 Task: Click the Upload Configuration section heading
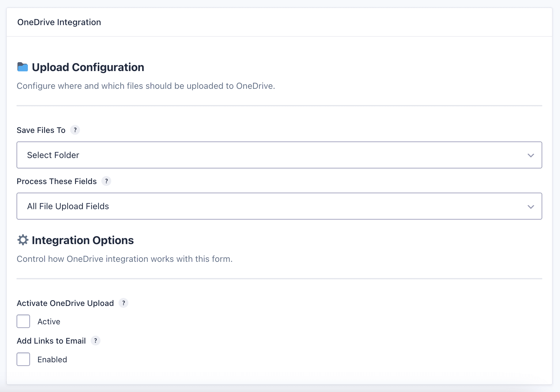tap(88, 67)
